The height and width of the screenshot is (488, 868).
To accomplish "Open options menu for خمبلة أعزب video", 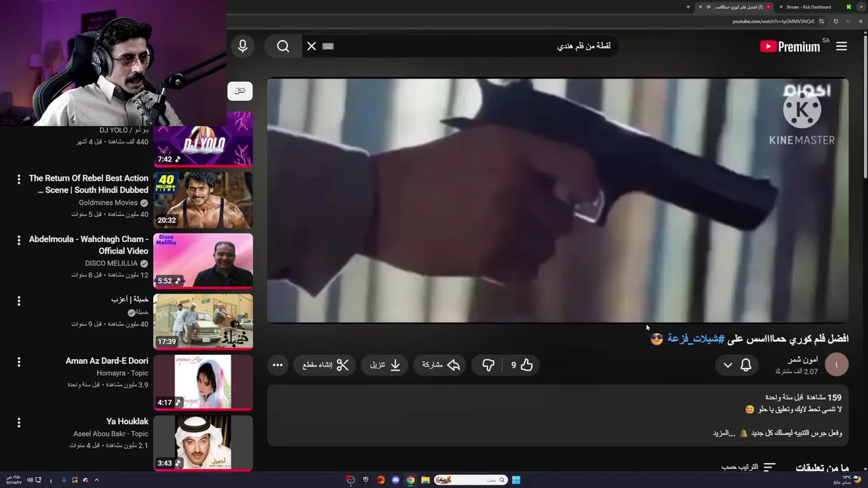I will 19,300.
